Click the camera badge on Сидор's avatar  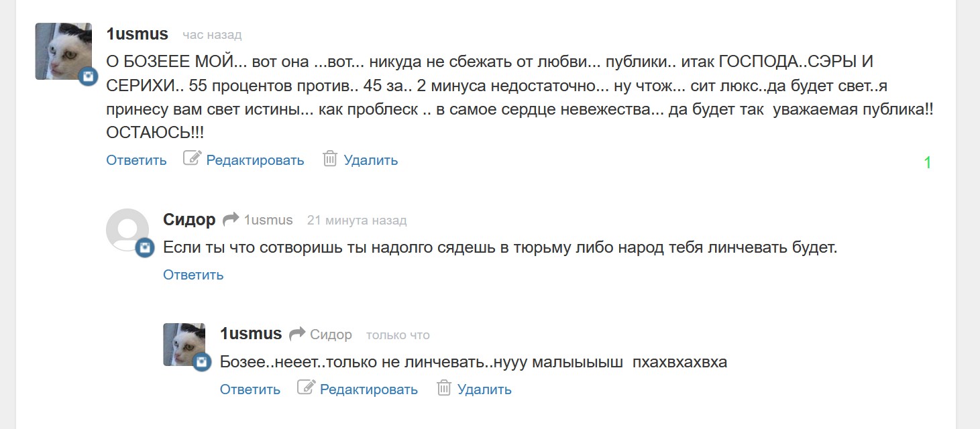[145, 248]
